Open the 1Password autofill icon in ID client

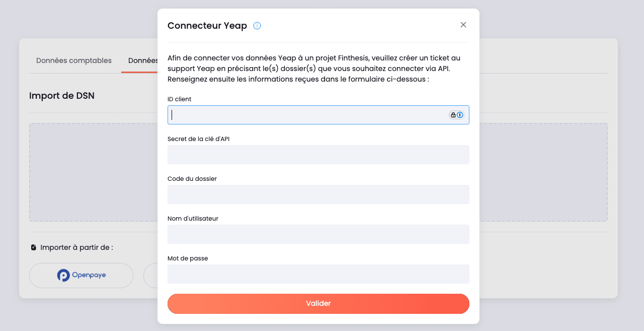click(x=460, y=115)
